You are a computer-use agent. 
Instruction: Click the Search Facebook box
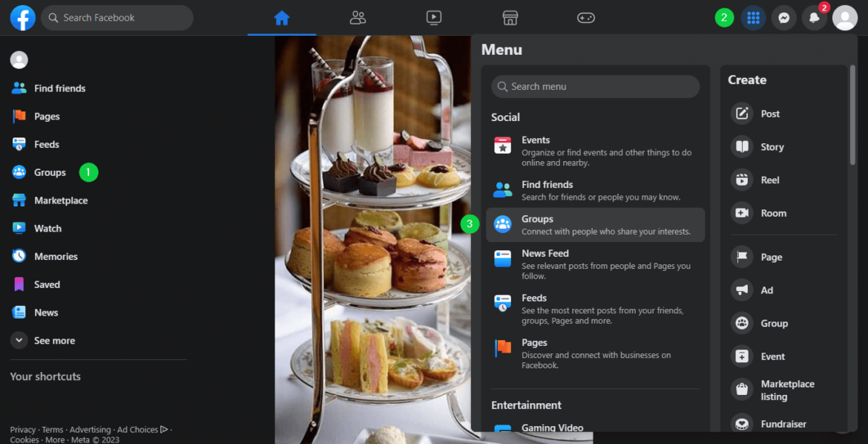[117, 18]
